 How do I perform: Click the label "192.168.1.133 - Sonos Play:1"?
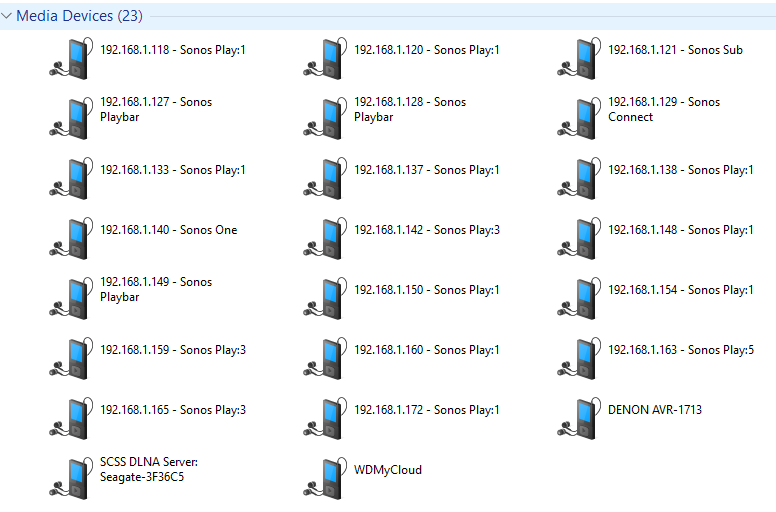173,170
